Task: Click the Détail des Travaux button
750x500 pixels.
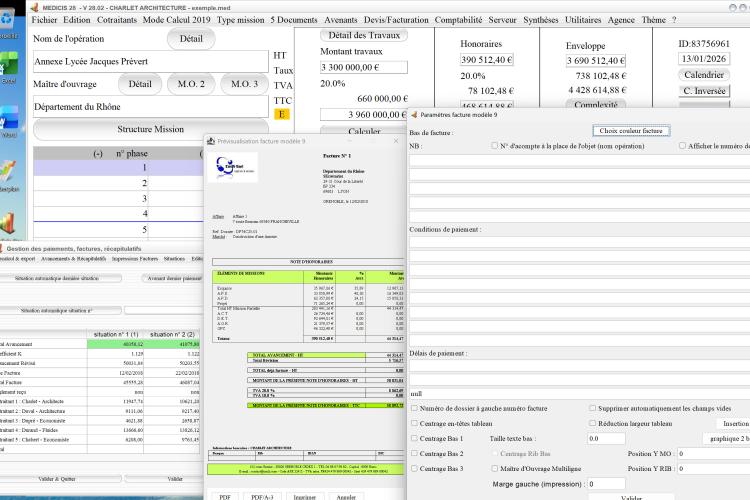Action: 364,35
